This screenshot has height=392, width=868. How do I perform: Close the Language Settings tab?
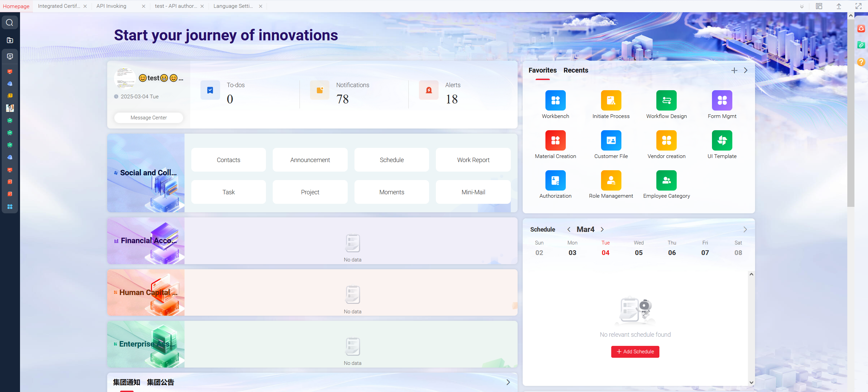261,6
